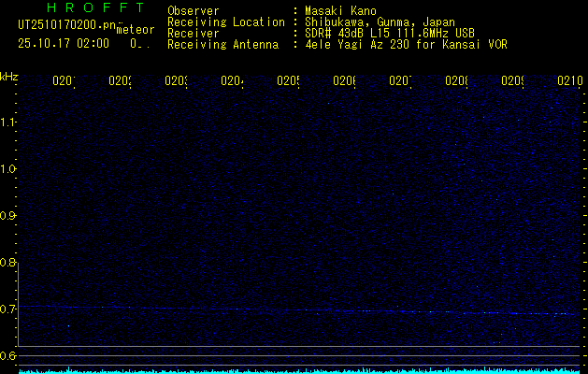Image resolution: width=588 pixels, height=374 pixels.
Task: Click the meteor label text
Action: click(136, 30)
